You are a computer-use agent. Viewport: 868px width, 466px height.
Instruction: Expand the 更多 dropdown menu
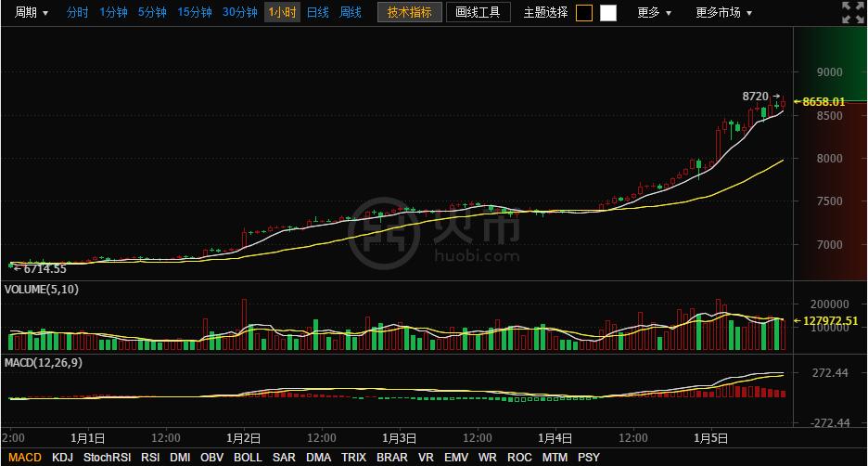(x=654, y=12)
